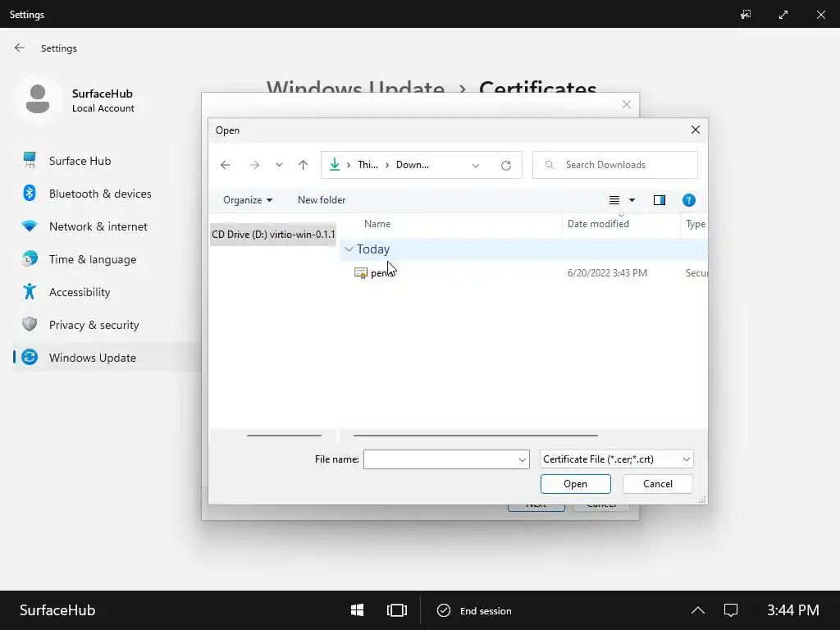Viewport: 840px width, 630px height.
Task: Open Task View on taskbar
Action: pos(397,610)
